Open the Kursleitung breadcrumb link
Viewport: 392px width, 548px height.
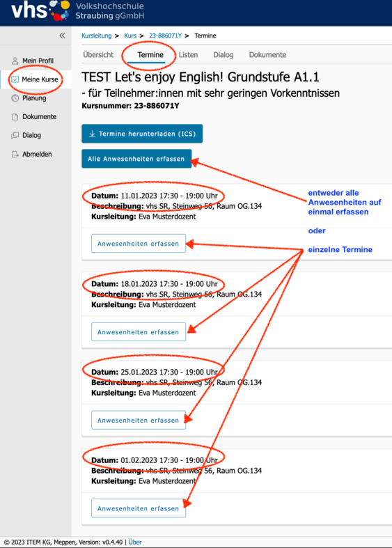96,36
